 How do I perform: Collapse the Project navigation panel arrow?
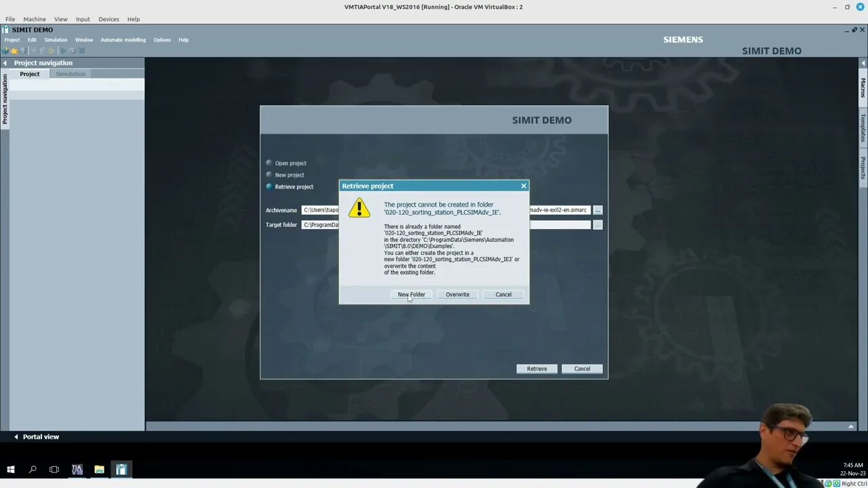click(x=5, y=63)
